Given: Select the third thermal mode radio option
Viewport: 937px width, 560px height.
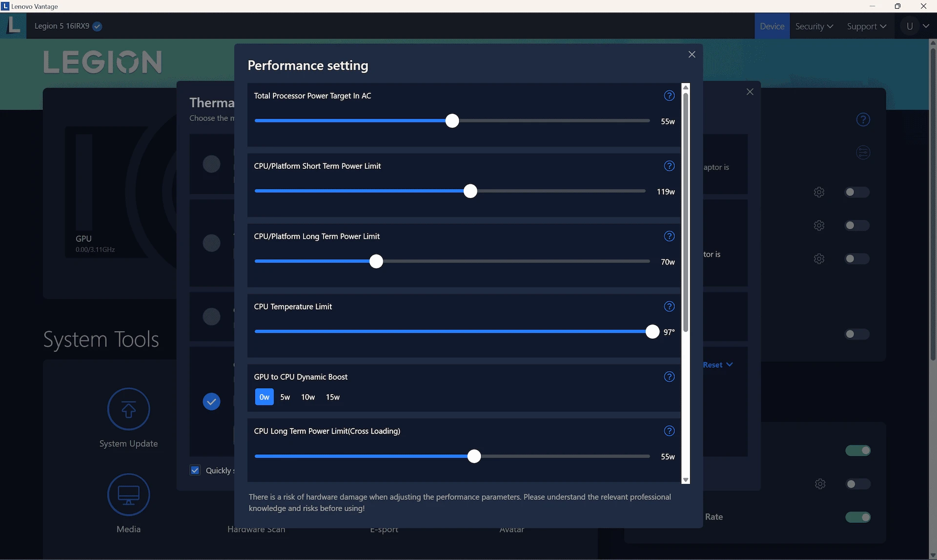Looking at the screenshot, I should point(211,317).
